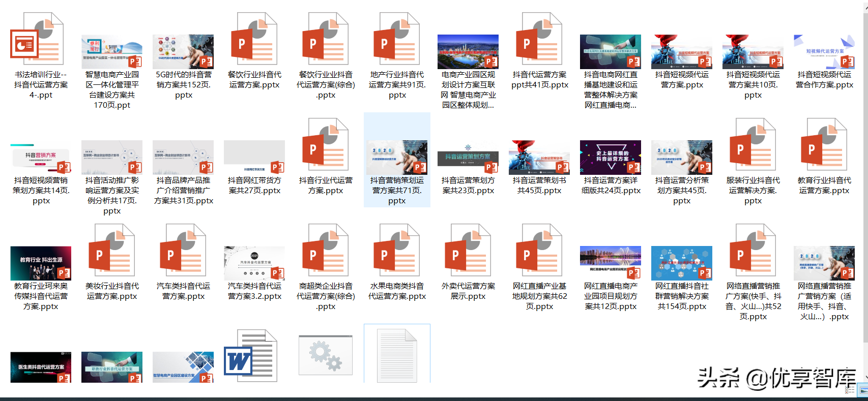Click the 抖音短视频代运营方案.pptx robot thumbnail

click(x=682, y=52)
